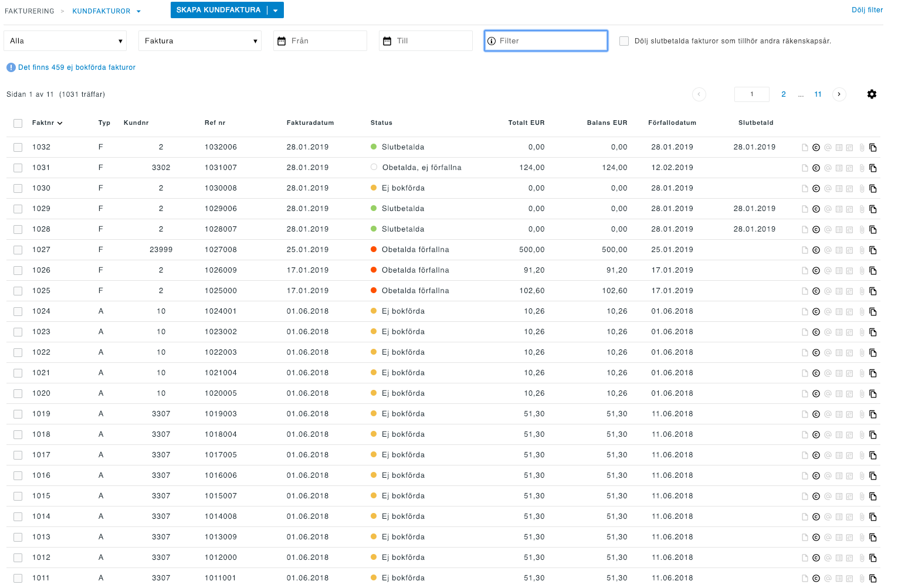The height and width of the screenshot is (588, 898).
Task: Go to FAKTURERING in the breadcrumb
Action: click(29, 10)
